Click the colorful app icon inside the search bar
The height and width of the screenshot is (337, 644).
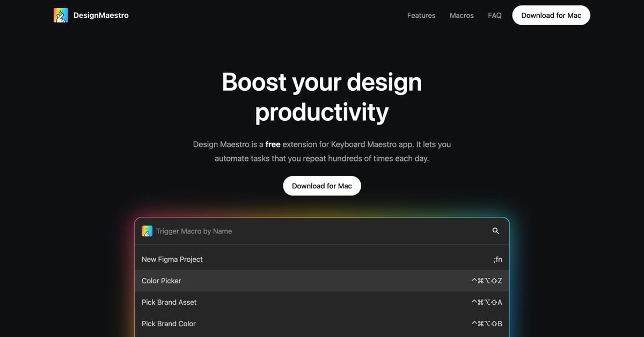pos(147,231)
